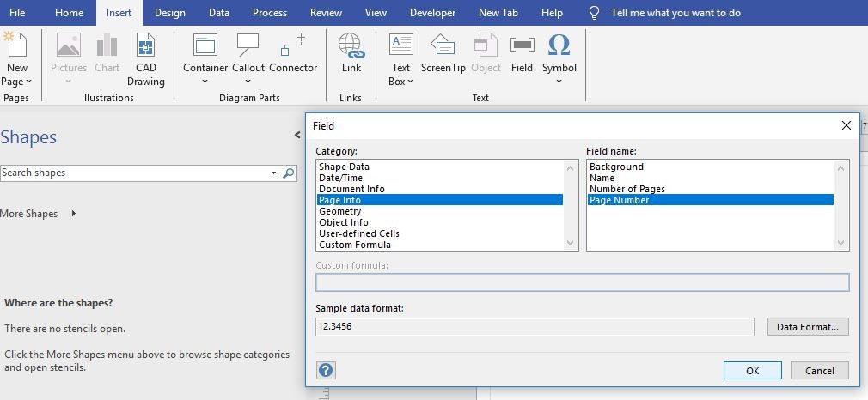The image size is (868, 400).
Task: Collapse the Shapes pane with the arrow
Action: point(297,135)
